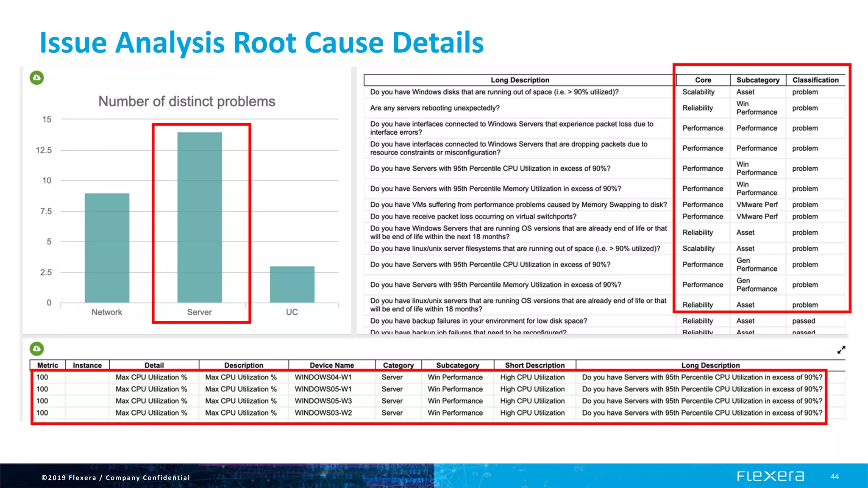868x488 pixels.
Task: Click the Server axis label
Action: [199, 312]
